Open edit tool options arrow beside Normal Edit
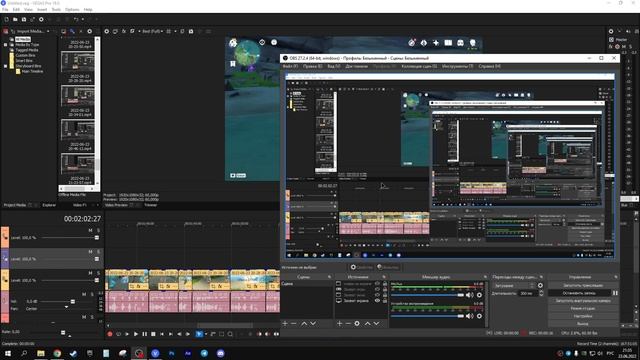The width and height of the screenshot is (640, 360). (x=206, y=334)
